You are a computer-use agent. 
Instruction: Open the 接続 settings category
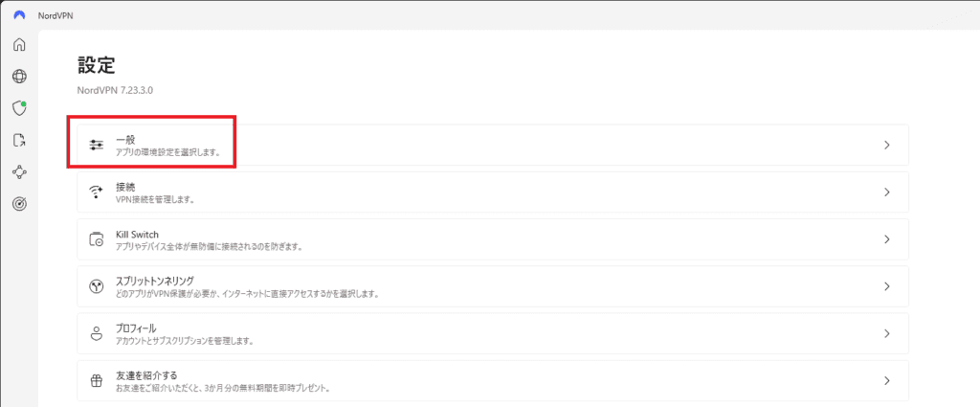tap(493, 192)
